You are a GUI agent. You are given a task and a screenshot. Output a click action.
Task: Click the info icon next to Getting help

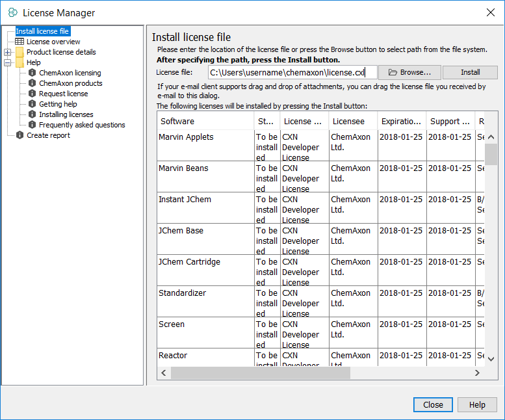(32, 104)
